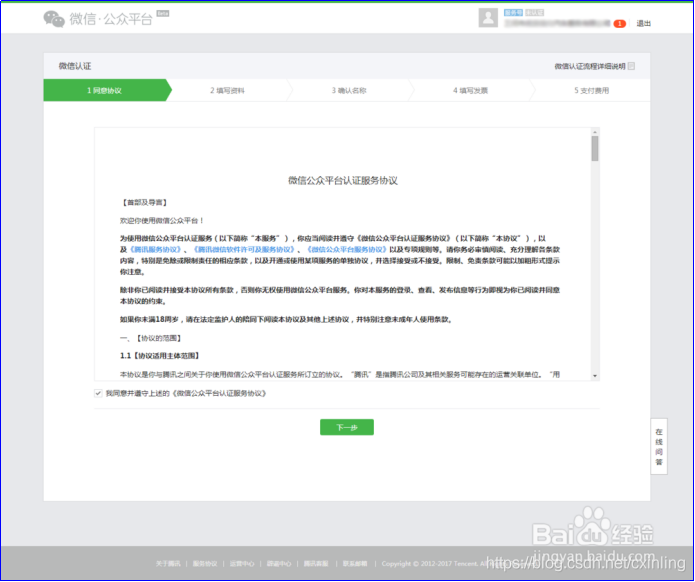Click the 微信认证 panel heading
Image resolution: width=695 pixels, height=582 pixels.
coord(75,66)
